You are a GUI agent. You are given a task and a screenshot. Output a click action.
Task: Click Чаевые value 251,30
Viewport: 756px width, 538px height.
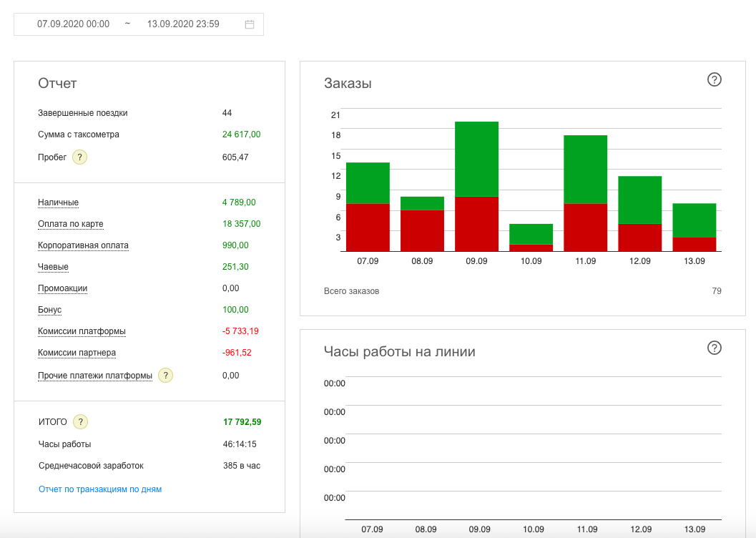[235, 267]
